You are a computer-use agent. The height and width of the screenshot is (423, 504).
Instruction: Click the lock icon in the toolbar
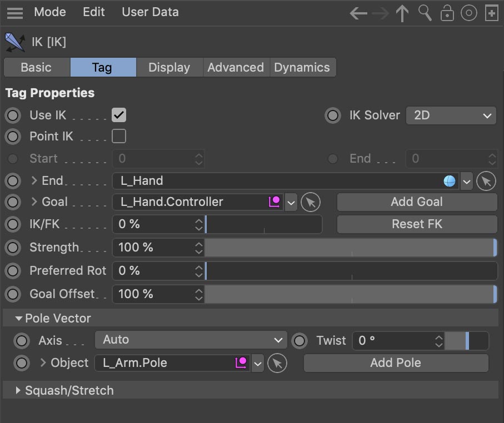tap(447, 13)
